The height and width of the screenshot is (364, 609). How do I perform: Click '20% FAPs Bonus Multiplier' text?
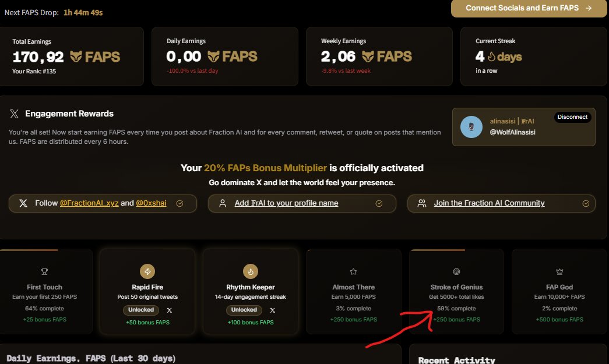(x=265, y=168)
